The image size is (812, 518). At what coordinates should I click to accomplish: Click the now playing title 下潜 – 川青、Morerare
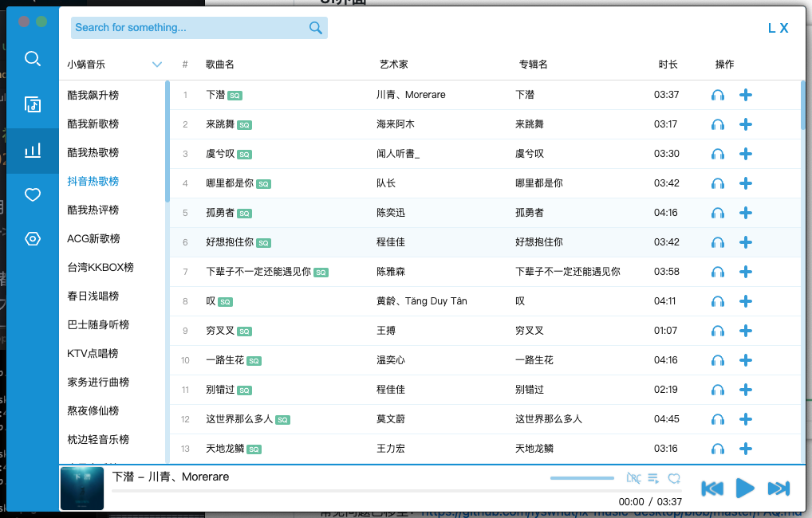point(171,477)
